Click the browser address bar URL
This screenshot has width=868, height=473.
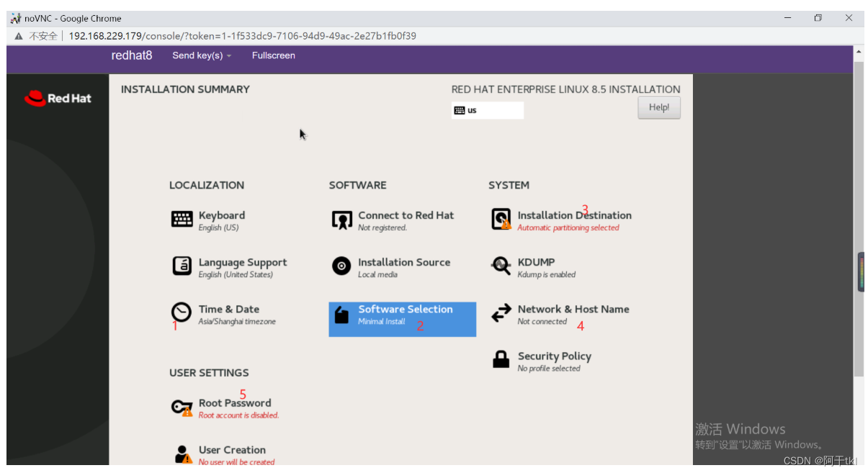[243, 36]
